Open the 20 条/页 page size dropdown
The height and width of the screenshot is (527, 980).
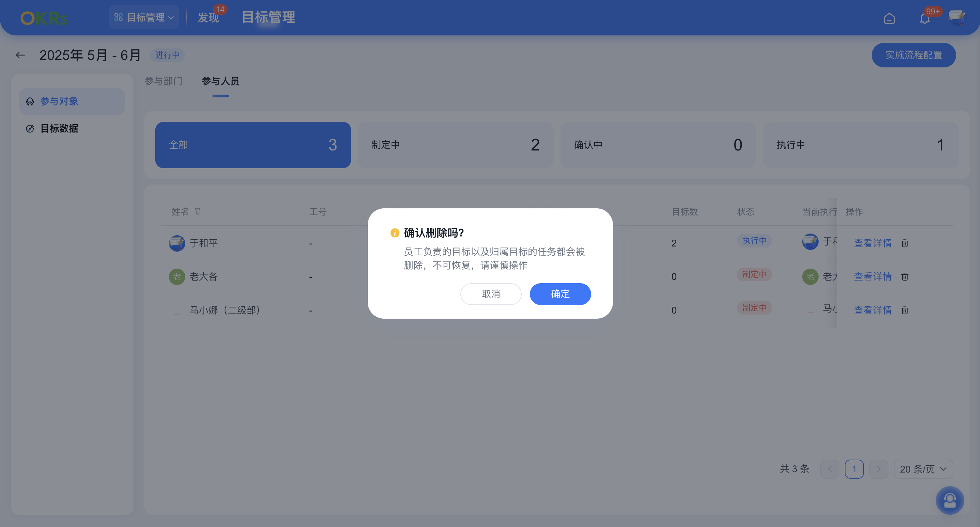[x=923, y=469]
